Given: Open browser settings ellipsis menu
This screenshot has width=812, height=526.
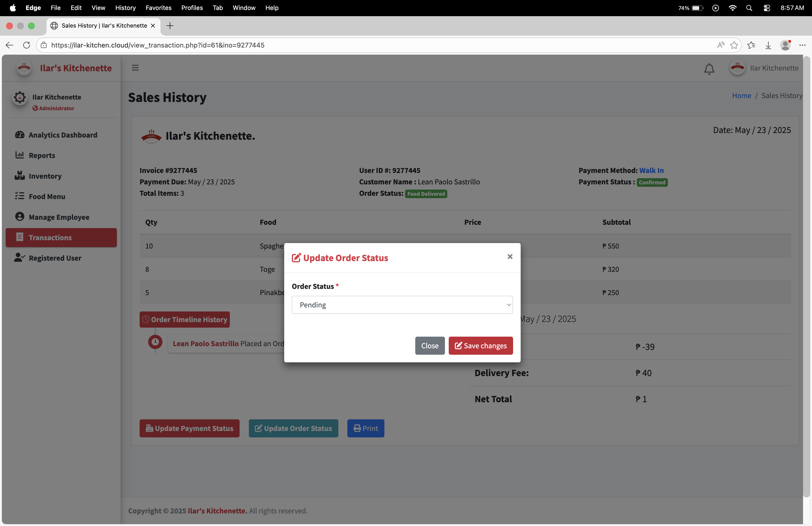Looking at the screenshot, I should click(x=802, y=45).
